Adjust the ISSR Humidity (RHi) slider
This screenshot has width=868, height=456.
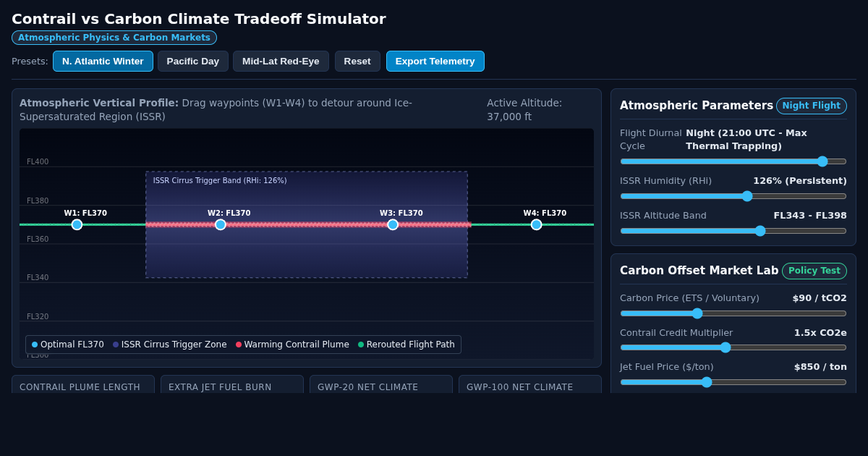pos(733,196)
